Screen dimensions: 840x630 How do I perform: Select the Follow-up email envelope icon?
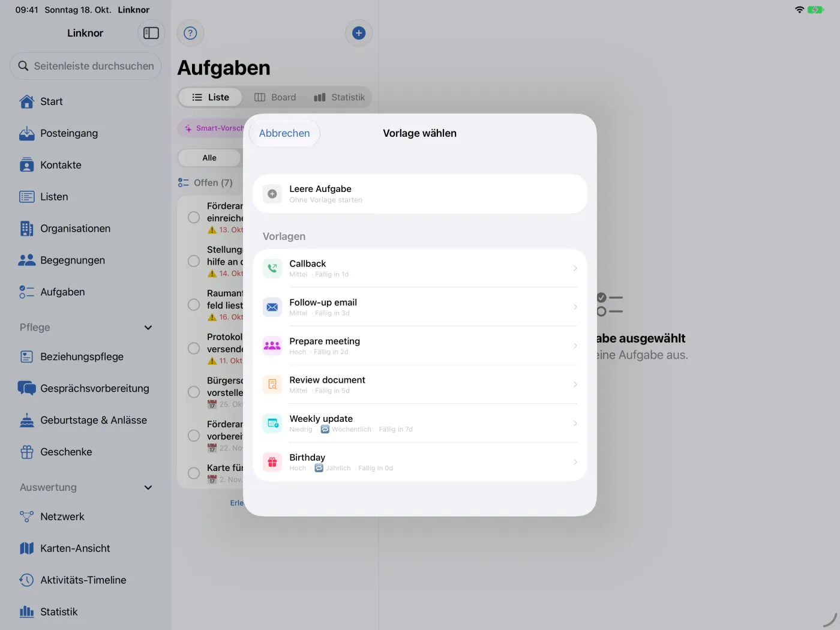point(272,307)
